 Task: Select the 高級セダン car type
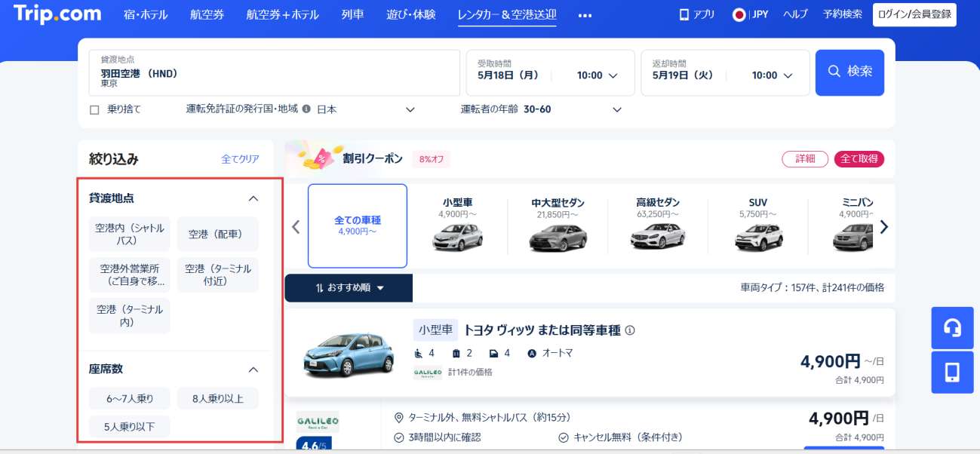[658, 225]
